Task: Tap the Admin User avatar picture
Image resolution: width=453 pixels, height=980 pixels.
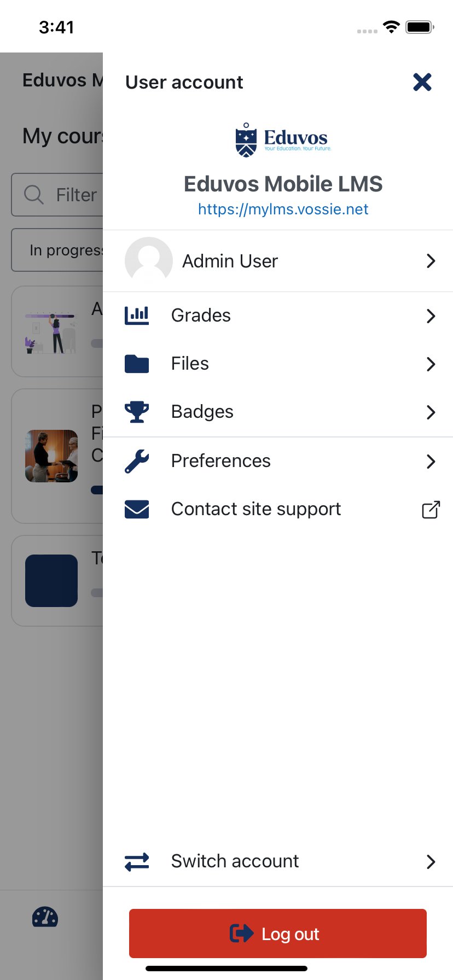Action: pos(148,261)
